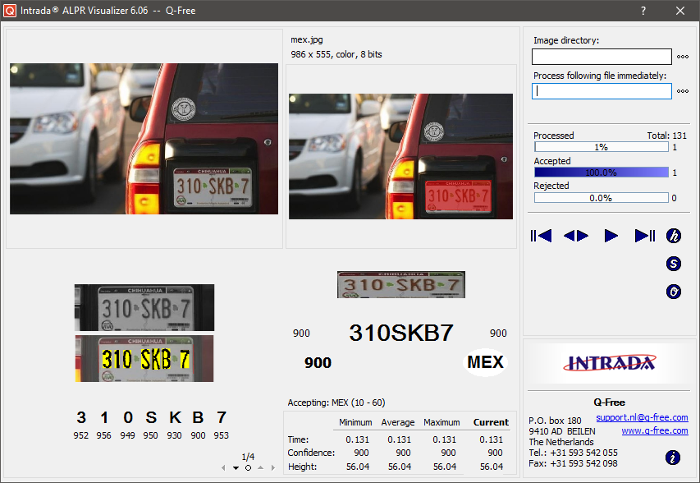Click the round 'h' icon
Image resolution: width=700 pixels, height=483 pixels.
(x=674, y=236)
